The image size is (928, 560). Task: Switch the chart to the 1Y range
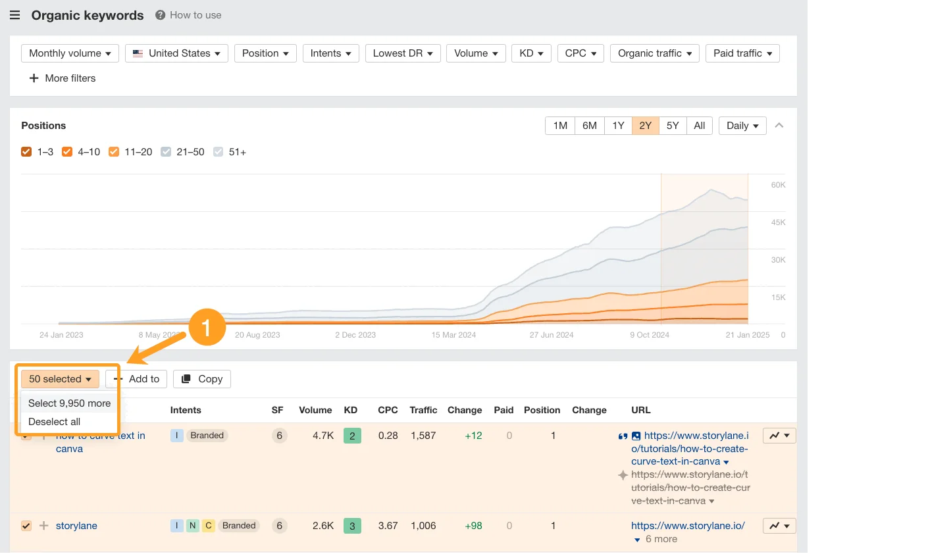click(x=617, y=125)
